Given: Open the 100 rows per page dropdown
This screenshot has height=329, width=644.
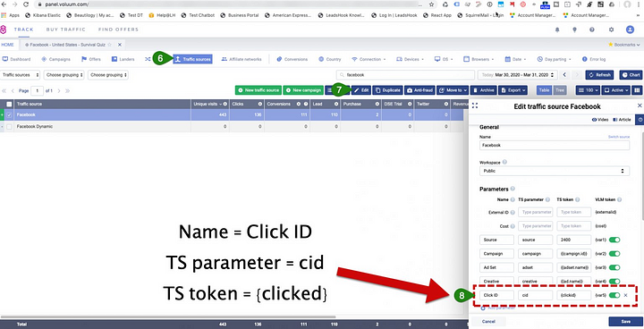Looking at the screenshot, I should [588, 90].
